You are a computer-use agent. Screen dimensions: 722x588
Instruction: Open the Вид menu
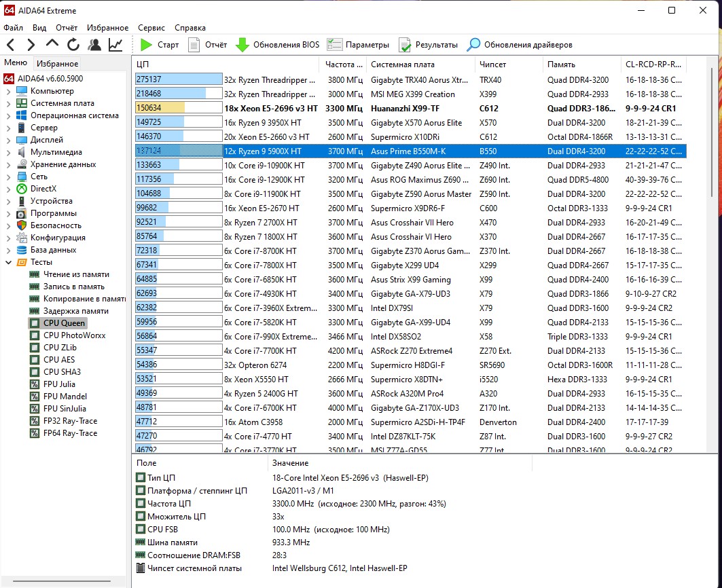39,28
